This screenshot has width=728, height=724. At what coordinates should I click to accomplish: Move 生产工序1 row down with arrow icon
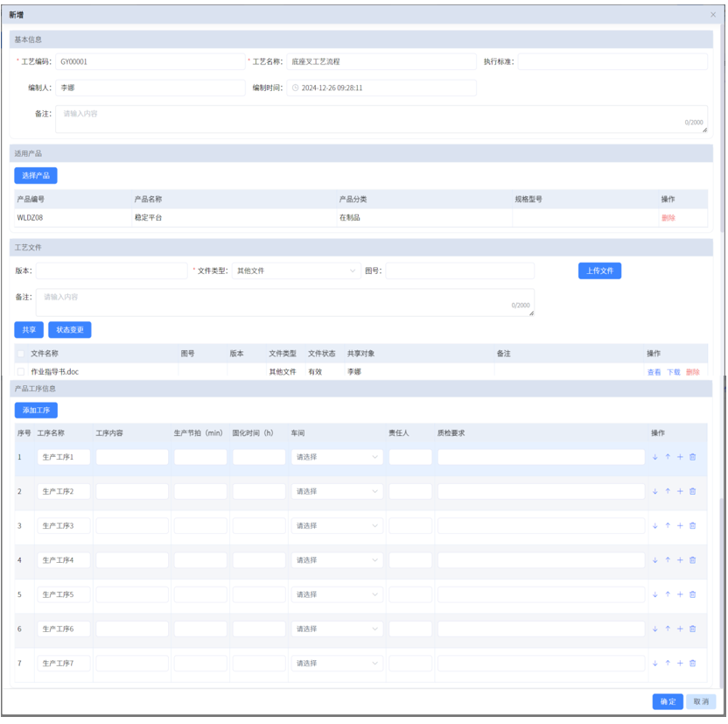click(654, 457)
